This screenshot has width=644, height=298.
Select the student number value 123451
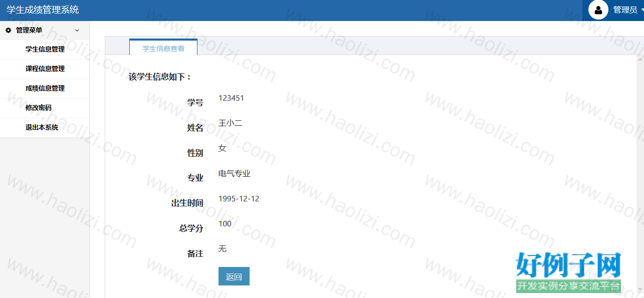[231, 98]
